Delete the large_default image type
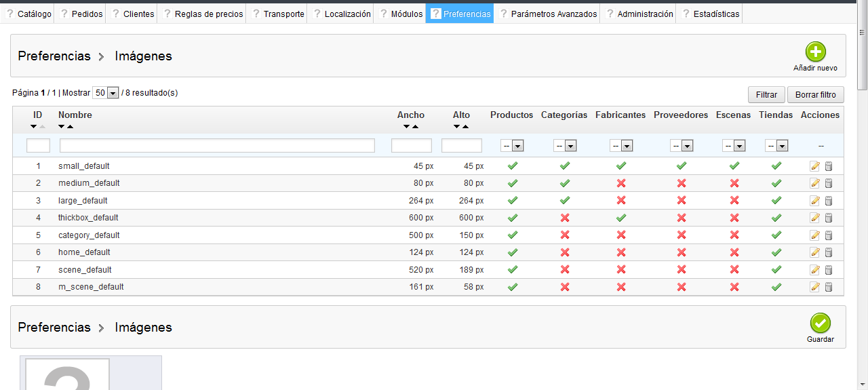The image size is (868, 390). click(829, 201)
